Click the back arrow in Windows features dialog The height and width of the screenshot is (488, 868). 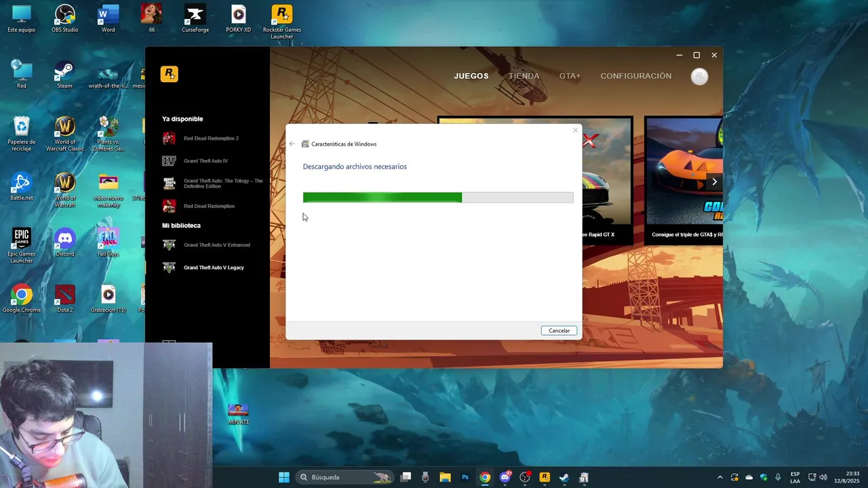point(292,144)
